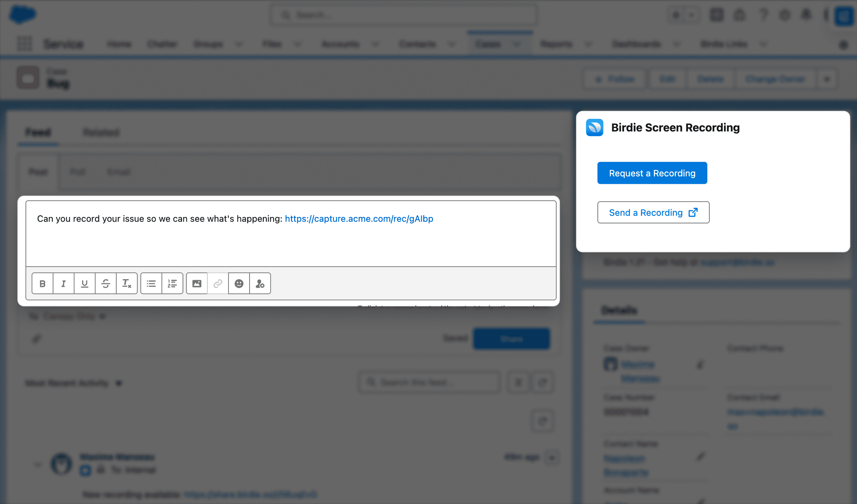Viewport: 857px width, 504px height.
Task: Expand the Dashboards tab chevron
Action: [677, 44]
